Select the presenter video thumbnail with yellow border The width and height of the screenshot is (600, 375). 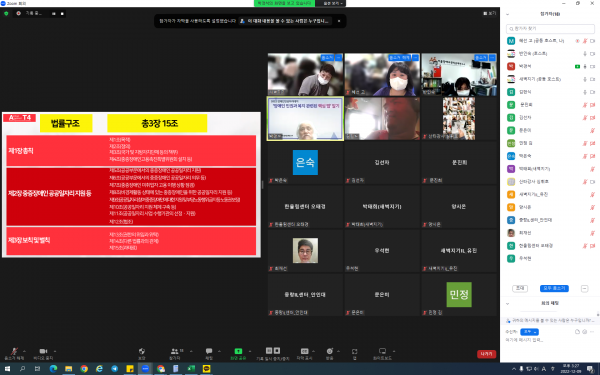[305, 119]
